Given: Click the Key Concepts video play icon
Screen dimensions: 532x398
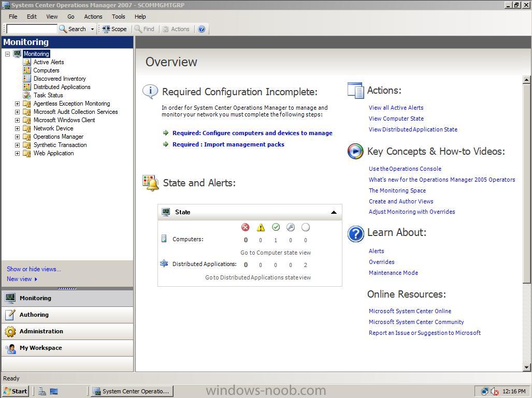Looking at the screenshot, I should tap(355, 151).
